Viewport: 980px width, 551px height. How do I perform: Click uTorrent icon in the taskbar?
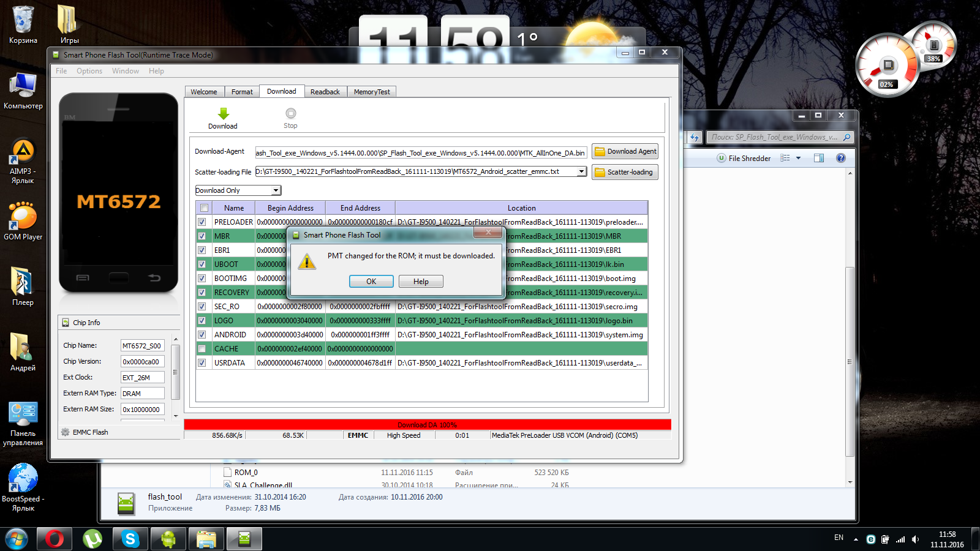(92, 539)
